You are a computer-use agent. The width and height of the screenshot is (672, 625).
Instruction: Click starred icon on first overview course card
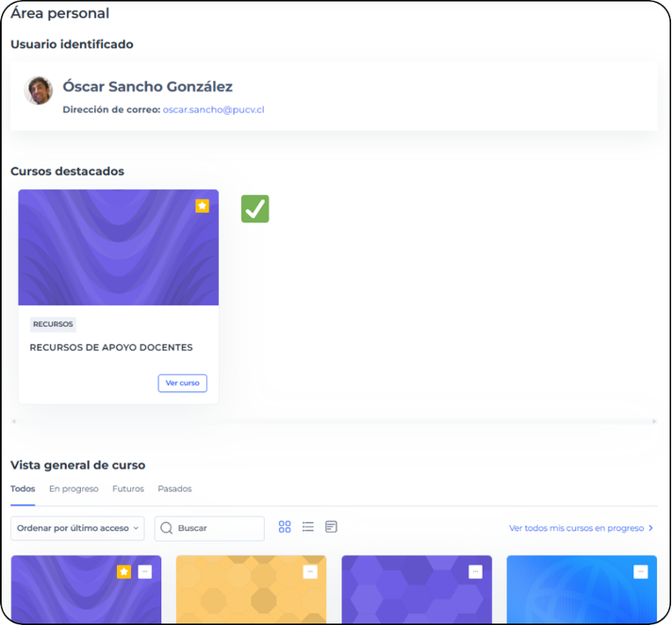point(123,571)
